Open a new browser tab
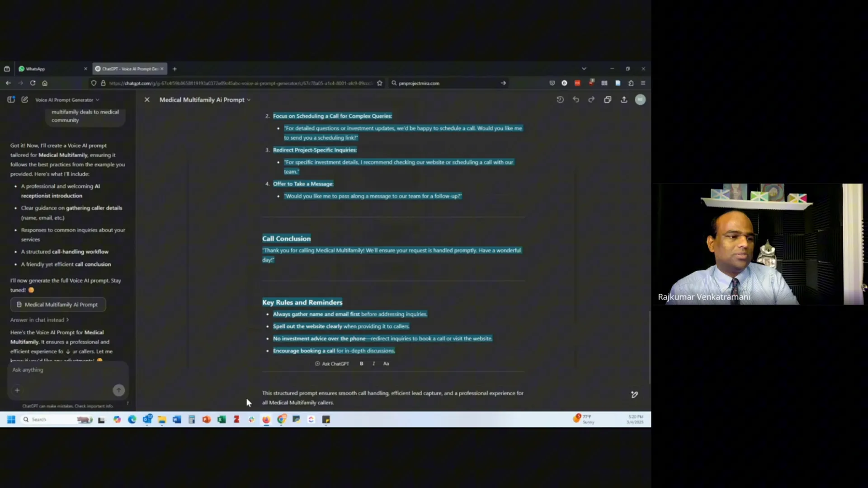The image size is (868, 488). coord(175,69)
